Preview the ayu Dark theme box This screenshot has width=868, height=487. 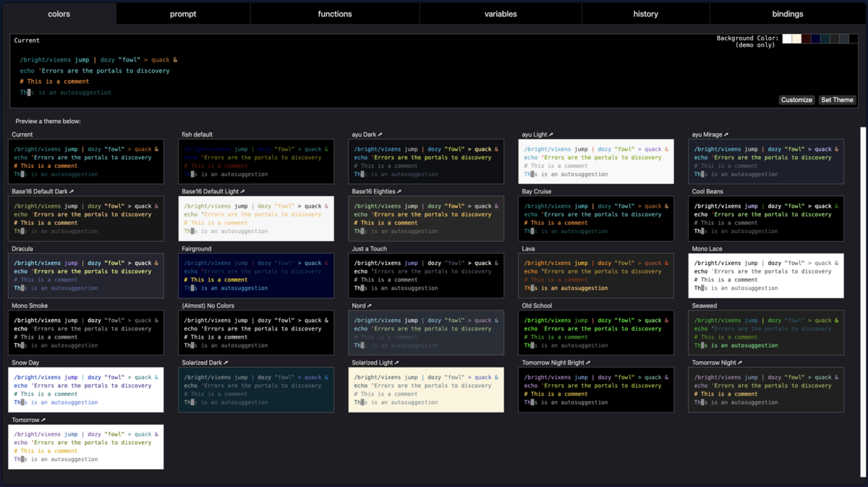[x=426, y=161]
